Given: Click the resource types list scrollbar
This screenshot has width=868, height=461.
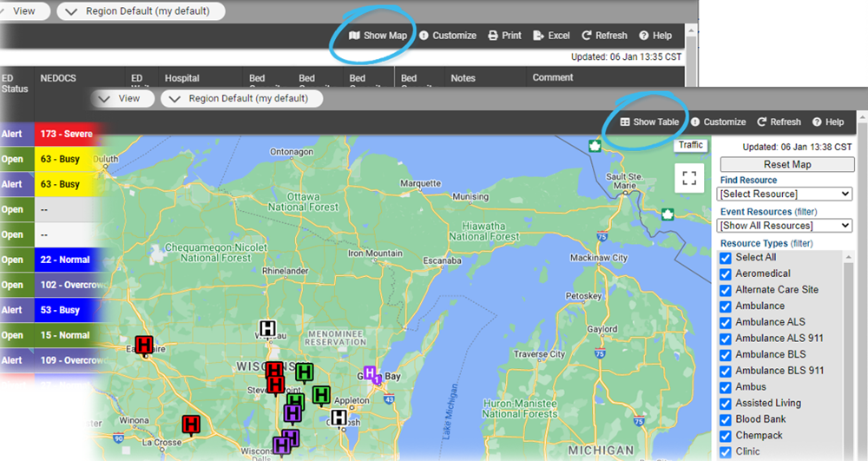Looking at the screenshot, I should tap(848, 355).
